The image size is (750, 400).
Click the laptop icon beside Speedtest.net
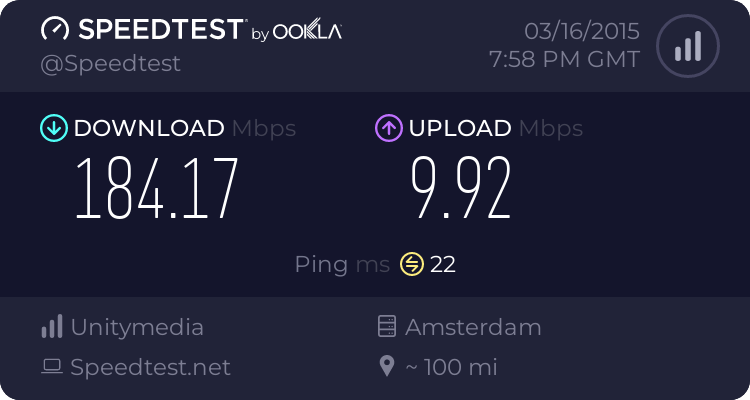pos(52,367)
